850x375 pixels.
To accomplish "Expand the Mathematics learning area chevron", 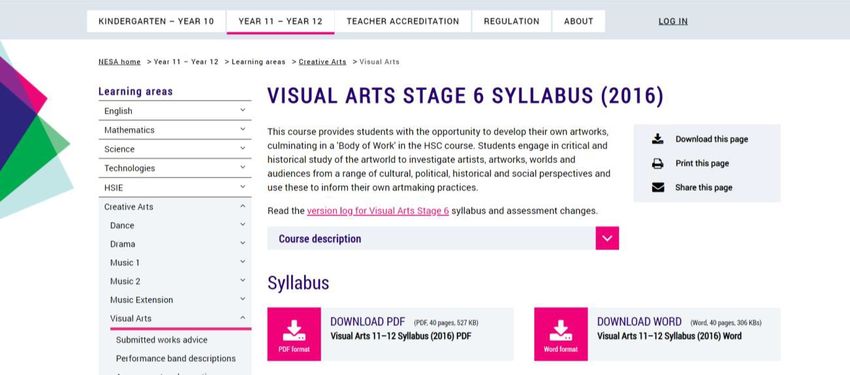I will (x=242, y=130).
